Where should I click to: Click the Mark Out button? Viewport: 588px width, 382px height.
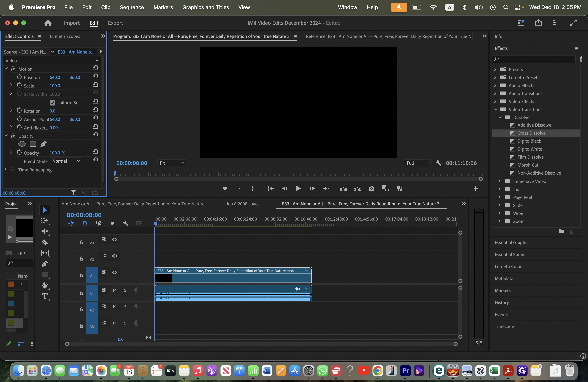pyautogui.click(x=252, y=189)
